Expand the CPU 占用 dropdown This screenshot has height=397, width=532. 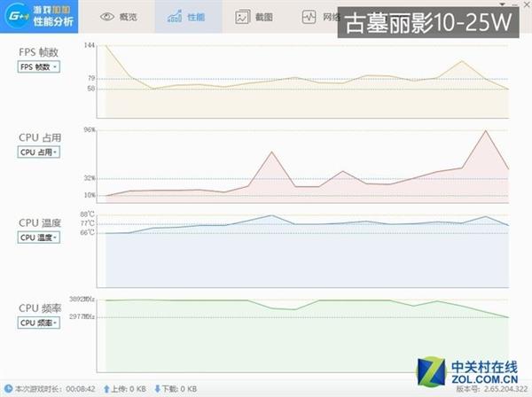click(39, 152)
